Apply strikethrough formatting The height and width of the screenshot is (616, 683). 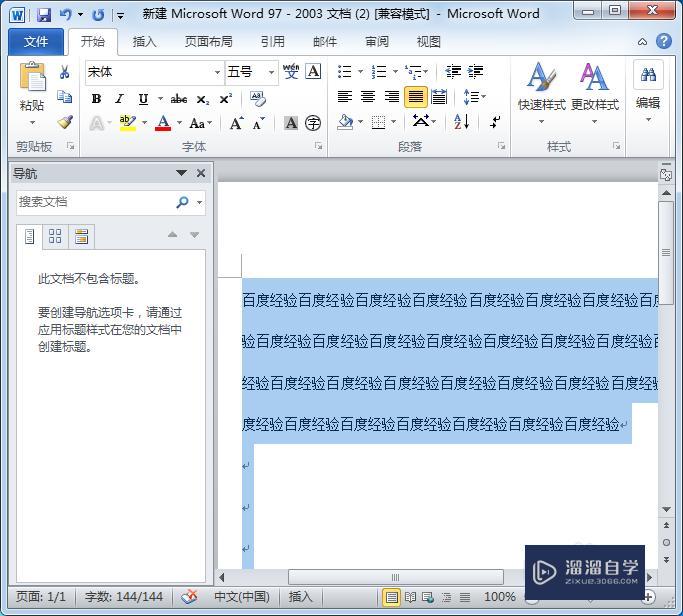179,99
